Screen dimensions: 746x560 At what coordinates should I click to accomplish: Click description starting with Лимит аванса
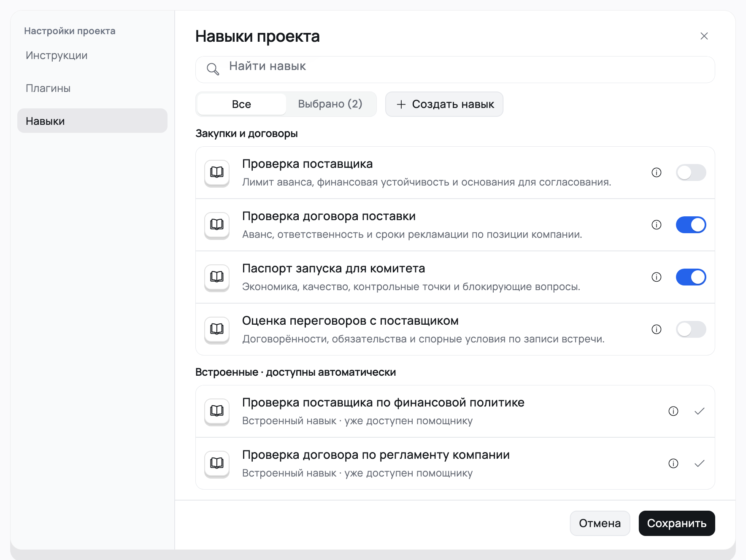click(427, 182)
